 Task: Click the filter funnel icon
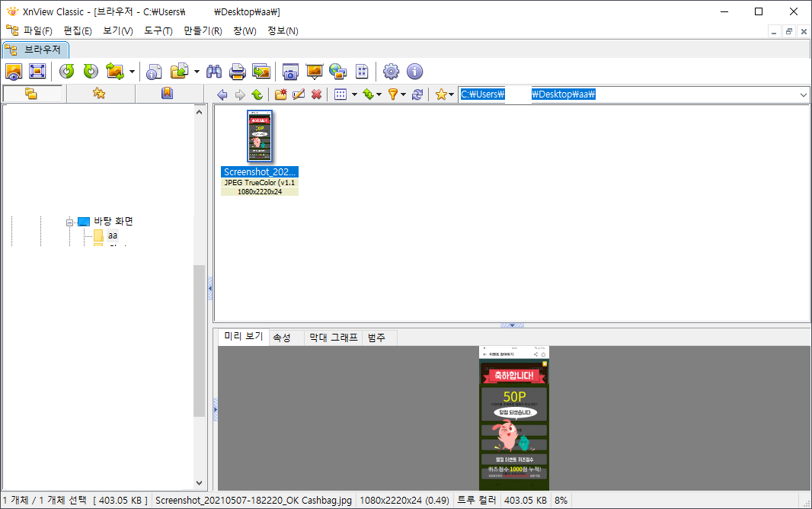pos(394,94)
